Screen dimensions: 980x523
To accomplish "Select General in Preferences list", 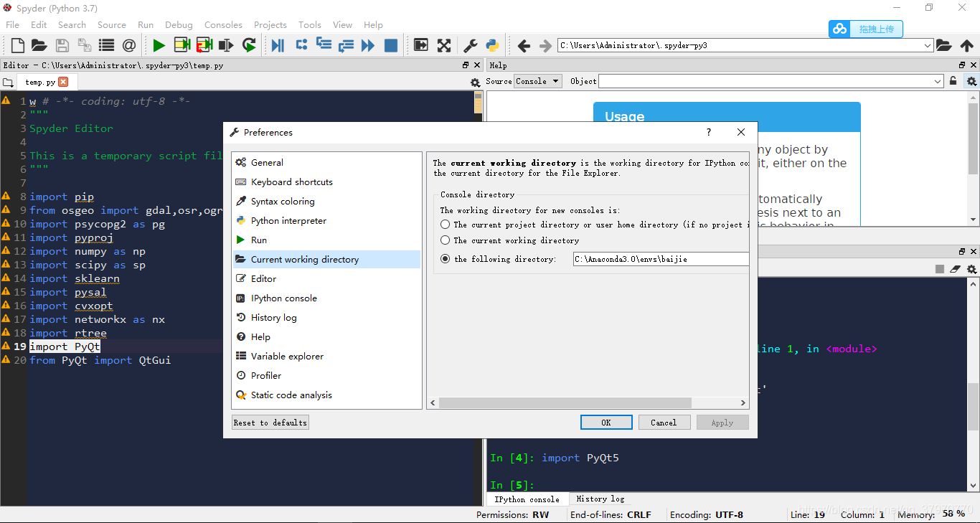I will (326, 163).
